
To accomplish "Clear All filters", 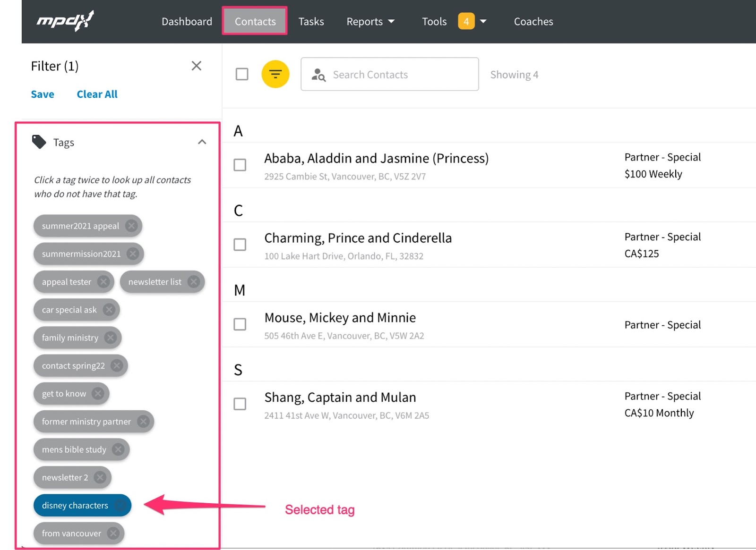I will (97, 94).
